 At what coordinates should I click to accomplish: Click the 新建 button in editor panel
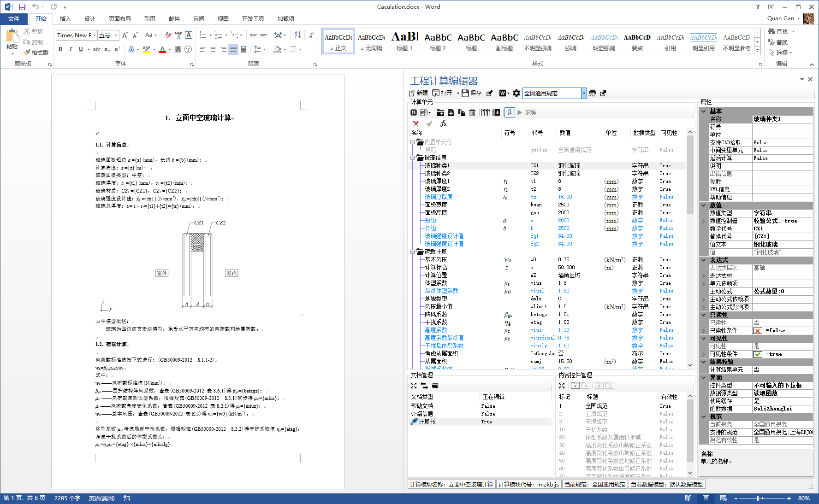418,93
